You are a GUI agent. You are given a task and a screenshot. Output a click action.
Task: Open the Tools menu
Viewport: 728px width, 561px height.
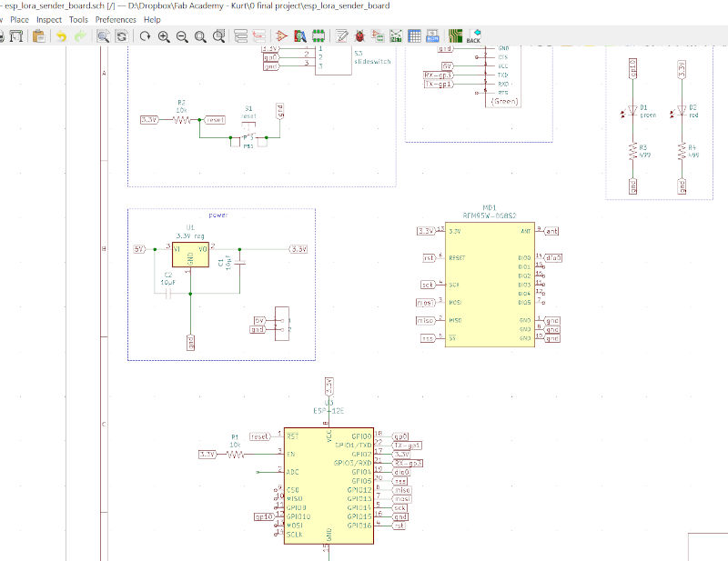[x=78, y=19]
